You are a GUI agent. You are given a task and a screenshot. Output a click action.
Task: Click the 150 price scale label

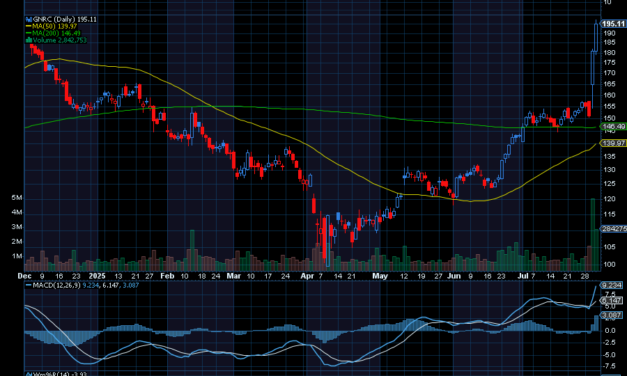click(x=609, y=118)
